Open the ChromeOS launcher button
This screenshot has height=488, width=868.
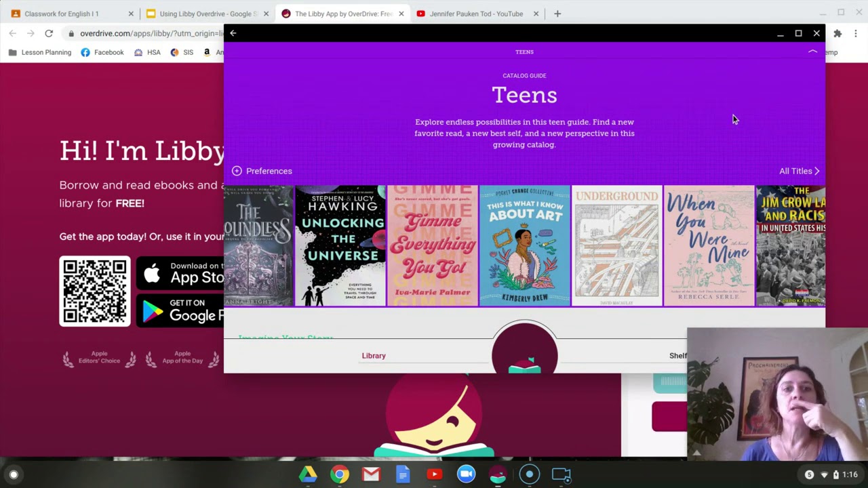[14, 474]
